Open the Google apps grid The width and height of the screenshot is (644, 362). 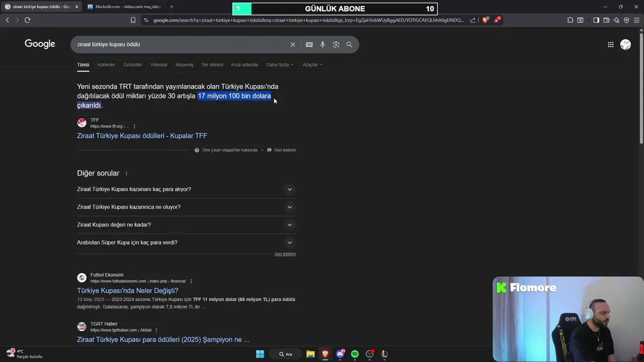click(x=610, y=45)
